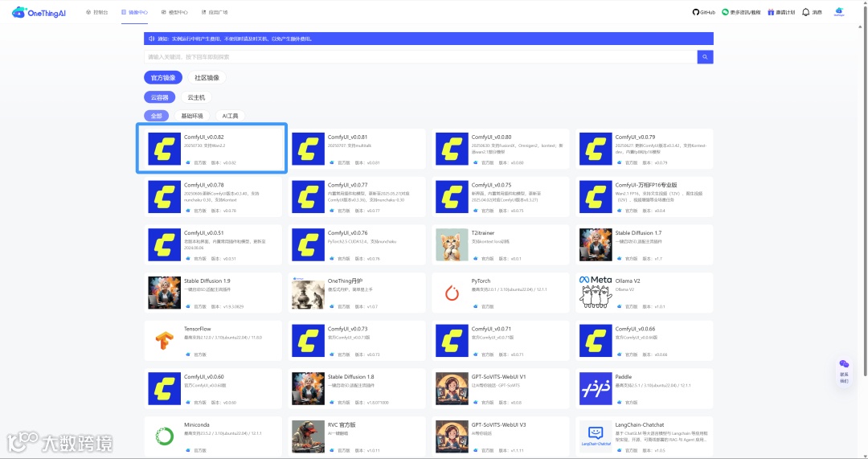
Task: Select the 官方镜像 tab
Action: tap(162, 77)
